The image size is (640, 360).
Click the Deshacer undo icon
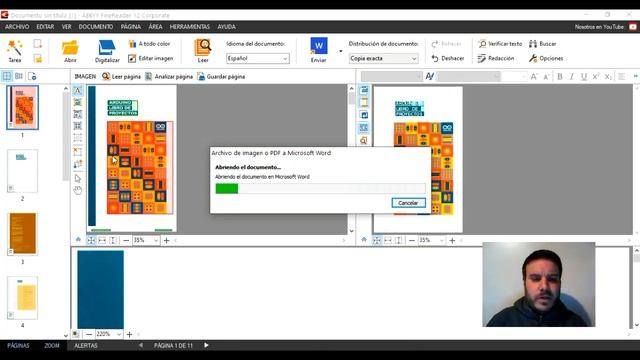(448, 58)
